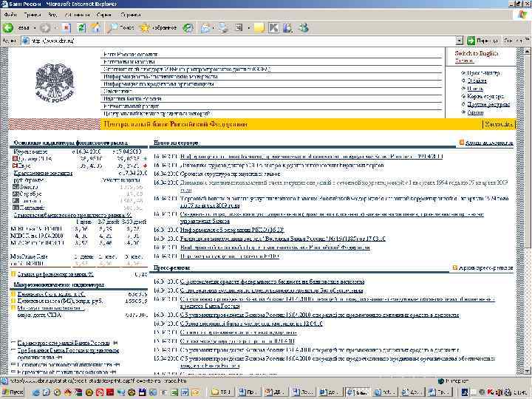Refresh the page with the green arrows icon

81,28
